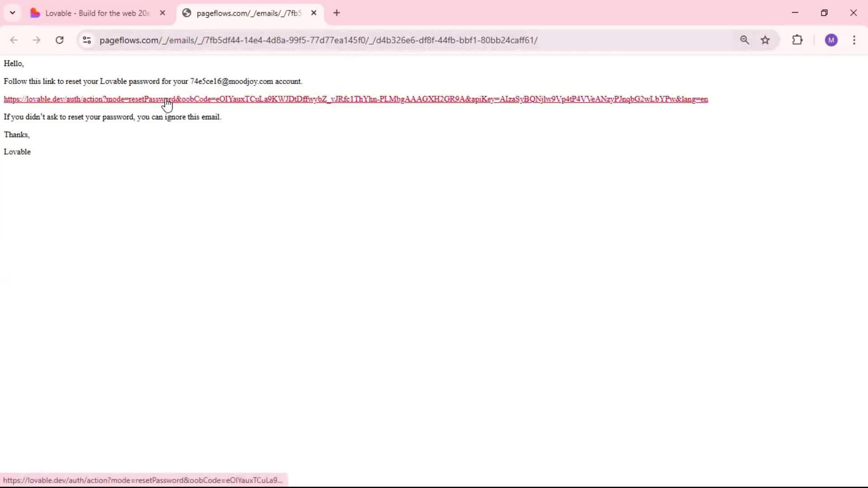868x488 pixels.
Task: Select the pageflows.com emails tab
Action: tap(250, 13)
